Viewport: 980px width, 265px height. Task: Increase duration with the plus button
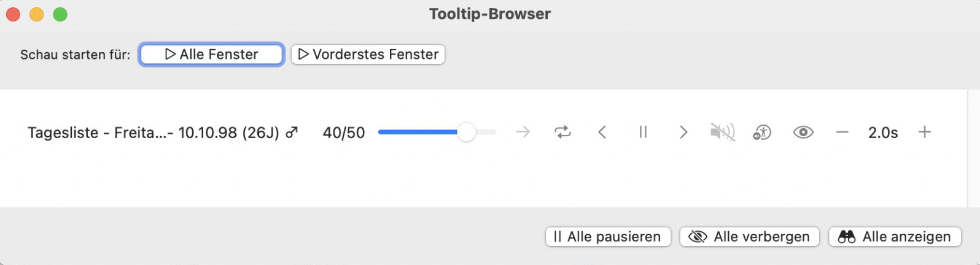(925, 132)
